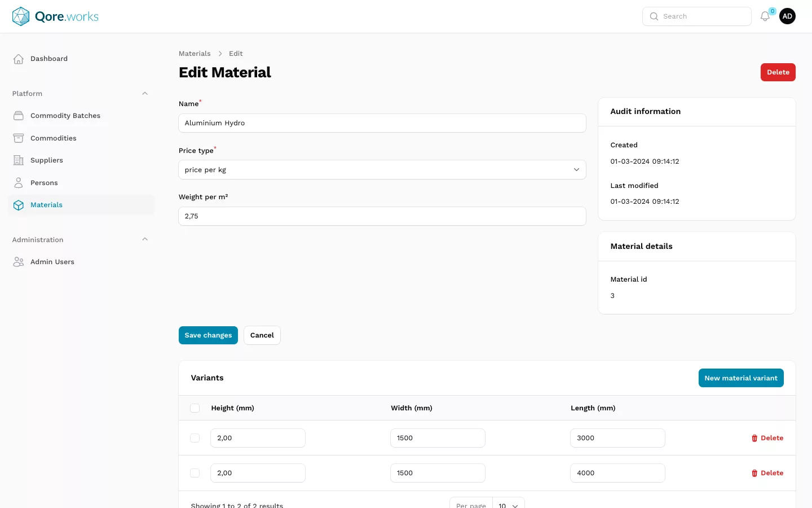Click the Commodity Batches sidebar icon
Image resolution: width=812 pixels, height=508 pixels.
19,116
